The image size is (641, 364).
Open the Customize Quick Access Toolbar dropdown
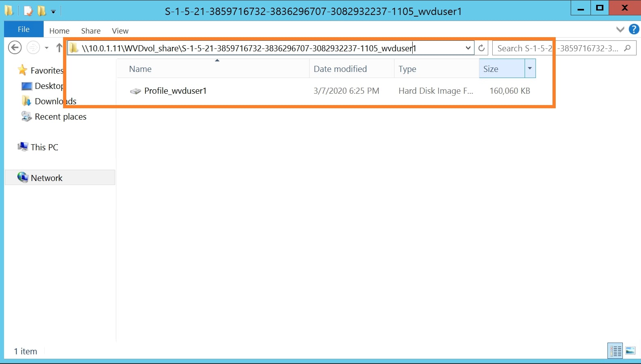53,12
